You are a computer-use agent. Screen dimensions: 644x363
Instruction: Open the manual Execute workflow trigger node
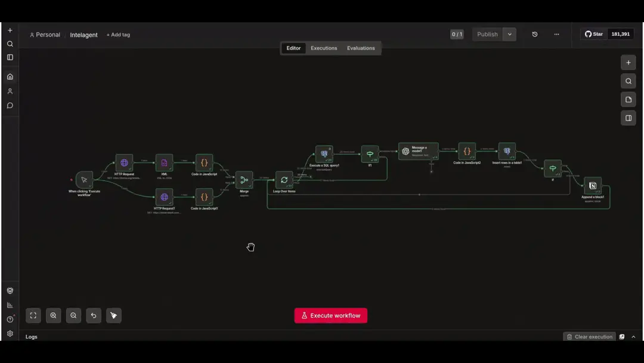[84, 180]
